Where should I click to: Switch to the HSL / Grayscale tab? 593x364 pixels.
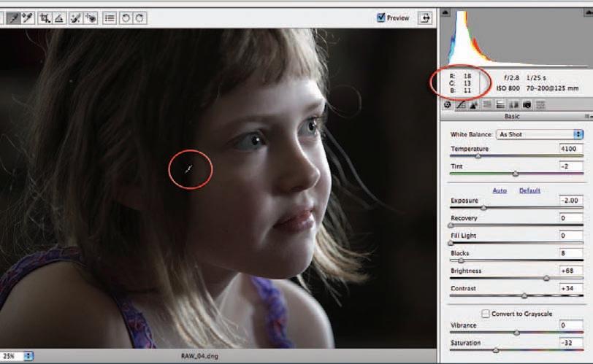click(x=487, y=104)
